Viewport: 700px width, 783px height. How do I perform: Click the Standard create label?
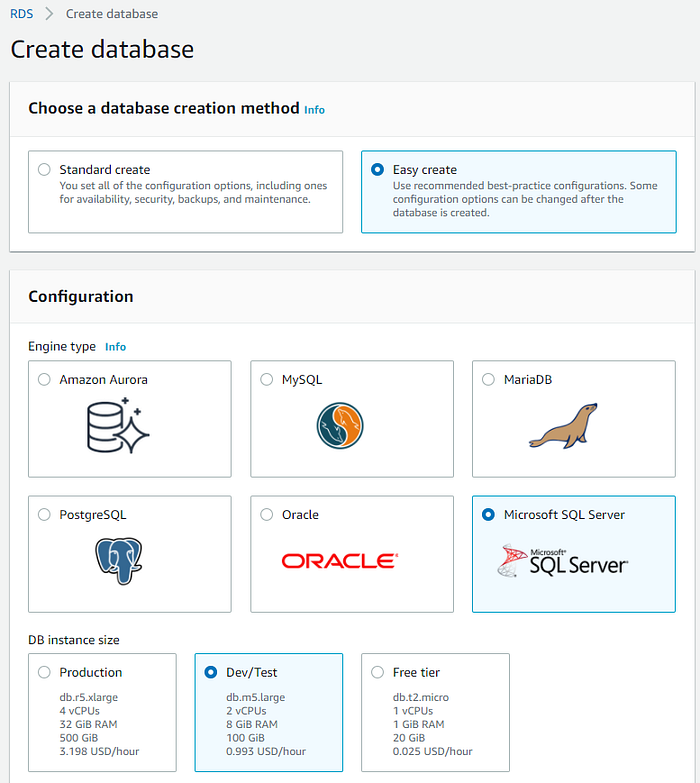(x=105, y=170)
